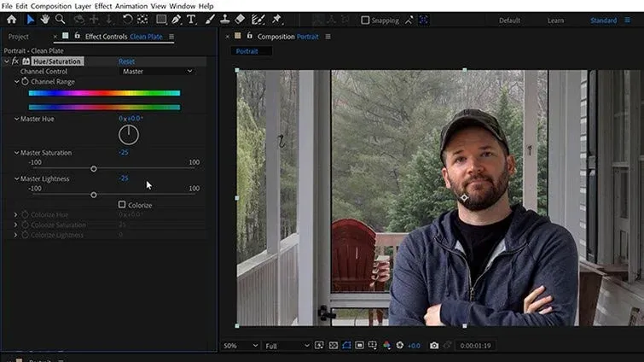The width and height of the screenshot is (644, 362).
Task: Click the reset exposure aperture icon
Action: pyautogui.click(x=400, y=346)
